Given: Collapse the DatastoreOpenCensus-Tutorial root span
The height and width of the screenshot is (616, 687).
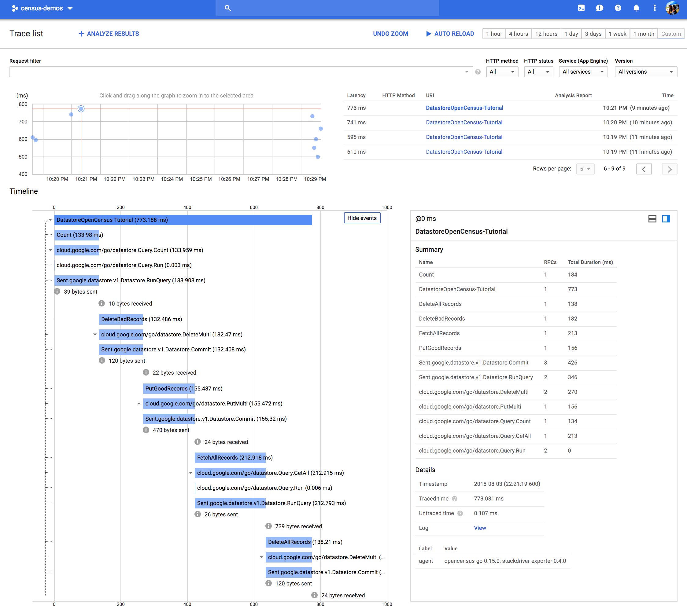Looking at the screenshot, I should click(50, 220).
